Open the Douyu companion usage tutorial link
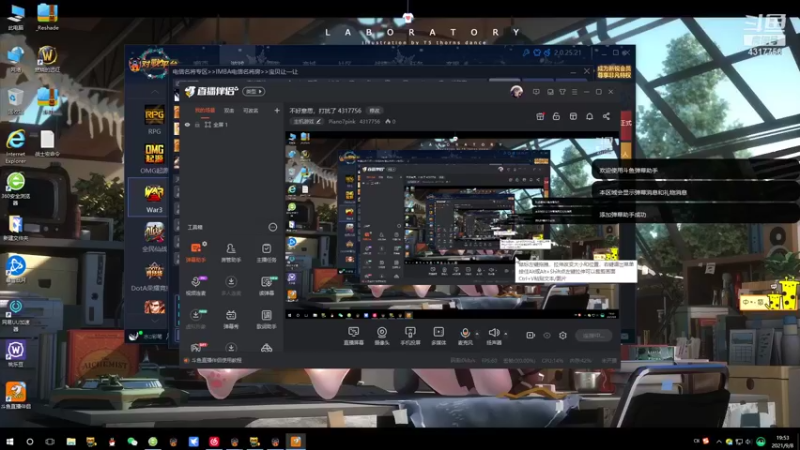The image size is (800, 450). click(x=216, y=360)
